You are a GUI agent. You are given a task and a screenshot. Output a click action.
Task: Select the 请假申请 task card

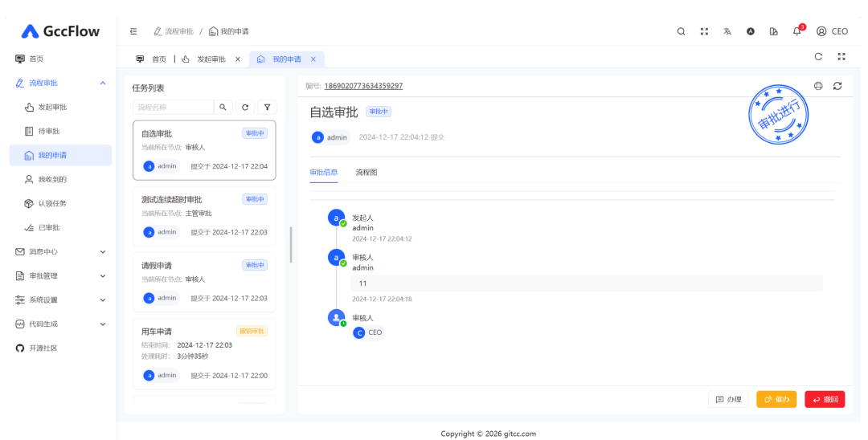(204, 282)
